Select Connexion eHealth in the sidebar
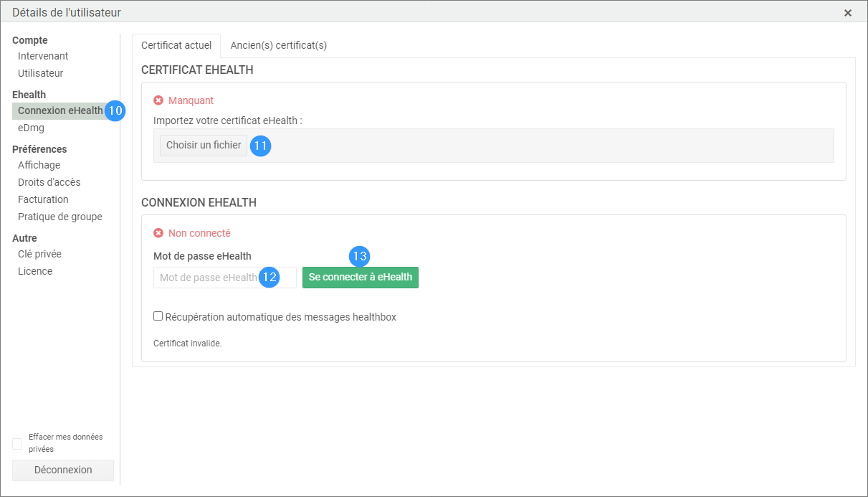 coord(60,110)
